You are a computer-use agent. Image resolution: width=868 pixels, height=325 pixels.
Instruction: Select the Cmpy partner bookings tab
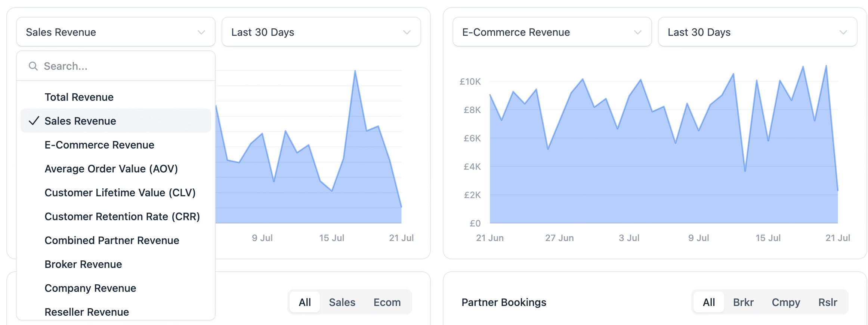click(x=786, y=302)
